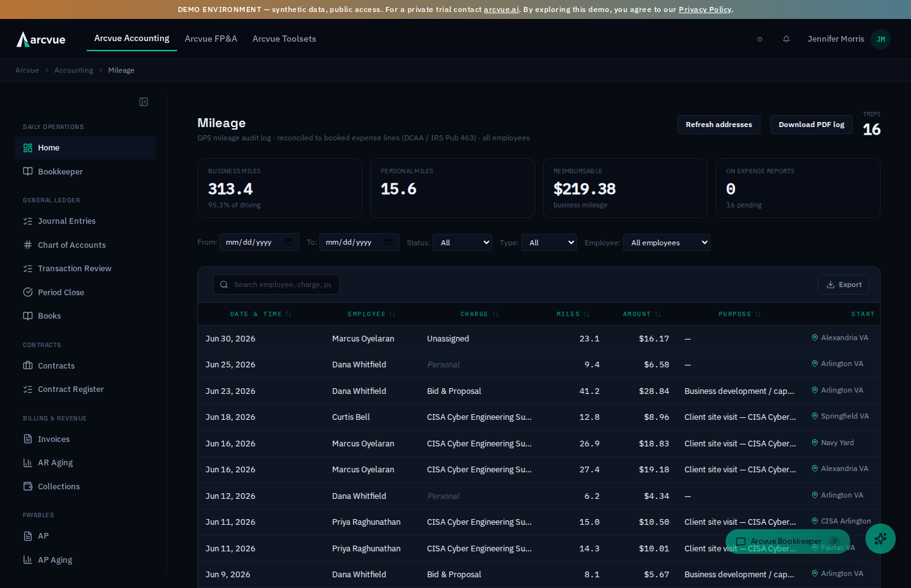Open the Status filter dropdown
The width and height of the screenshot is (911, 588).
coord(462,243)
